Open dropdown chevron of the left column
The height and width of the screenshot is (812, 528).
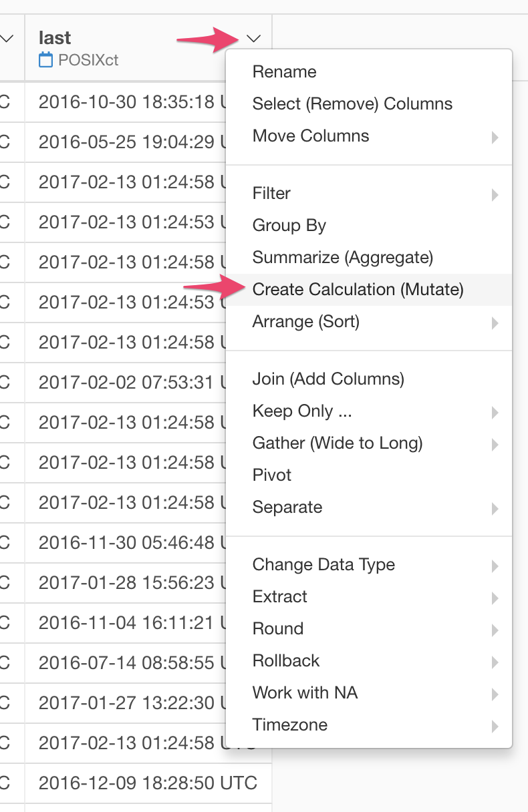pos(7,39)
